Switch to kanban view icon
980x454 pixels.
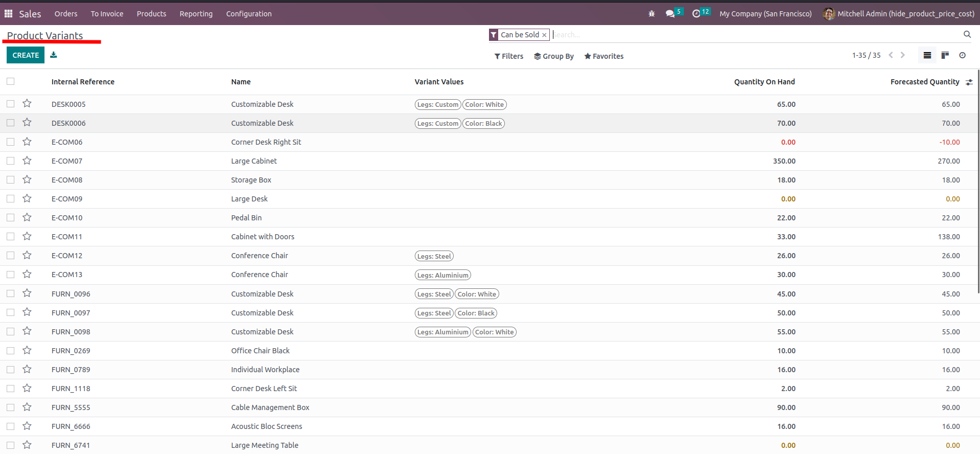point(945,55)
